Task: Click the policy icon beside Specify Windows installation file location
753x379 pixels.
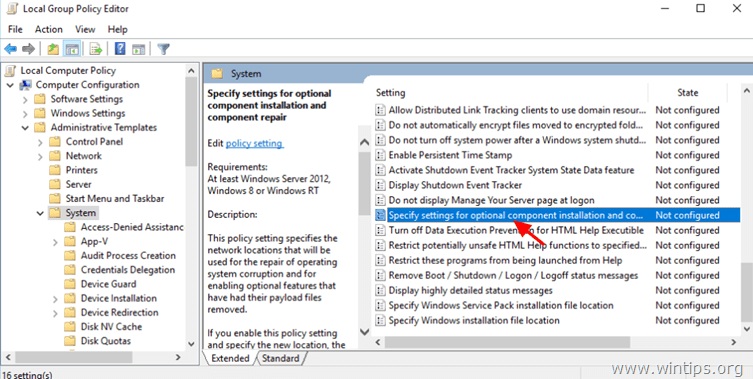Action: click(x=380, y=320)
